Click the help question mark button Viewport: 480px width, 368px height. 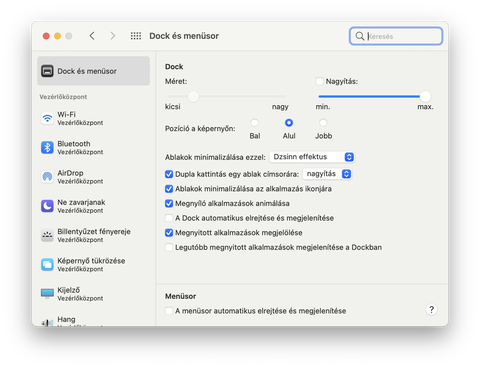(x=431, y=310)
